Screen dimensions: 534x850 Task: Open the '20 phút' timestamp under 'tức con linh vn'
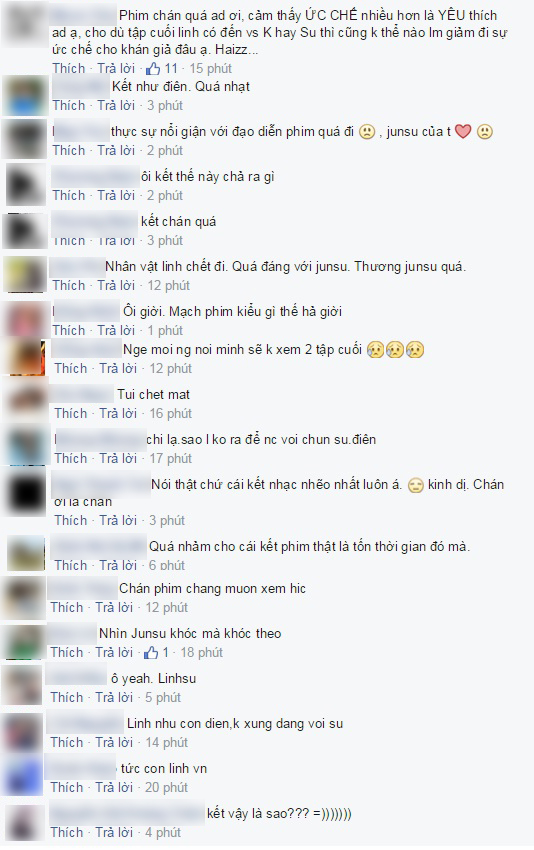(166, 787)
